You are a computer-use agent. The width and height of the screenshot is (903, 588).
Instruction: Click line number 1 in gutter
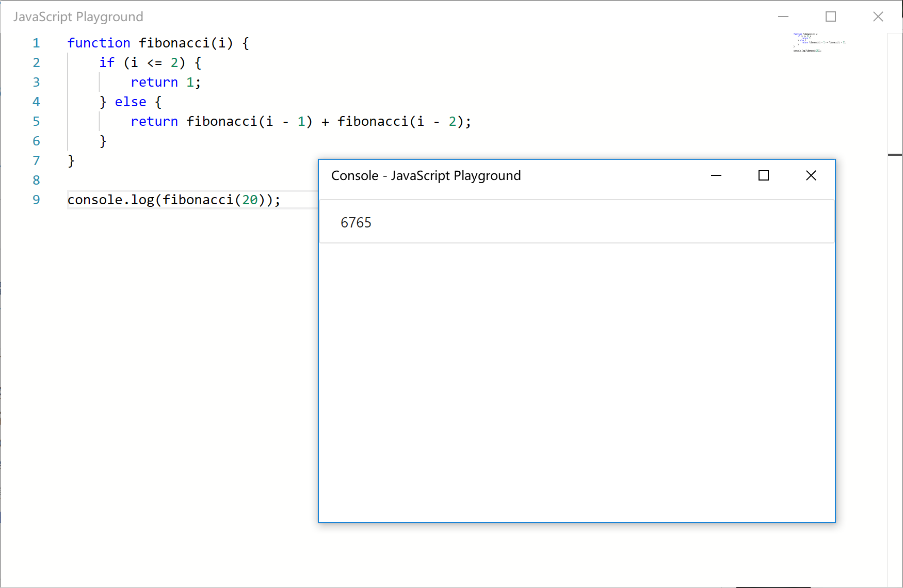pyautogui.click(x=36, y=43)
